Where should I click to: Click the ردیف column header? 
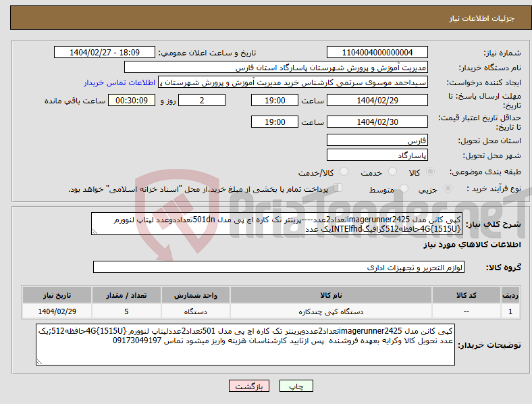click(510, 295)
